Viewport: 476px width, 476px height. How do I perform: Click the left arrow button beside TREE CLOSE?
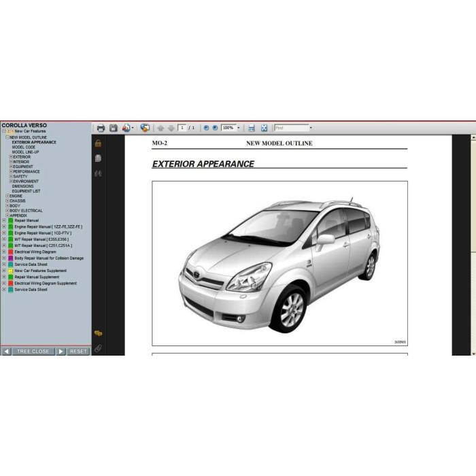tap(6, 352)
